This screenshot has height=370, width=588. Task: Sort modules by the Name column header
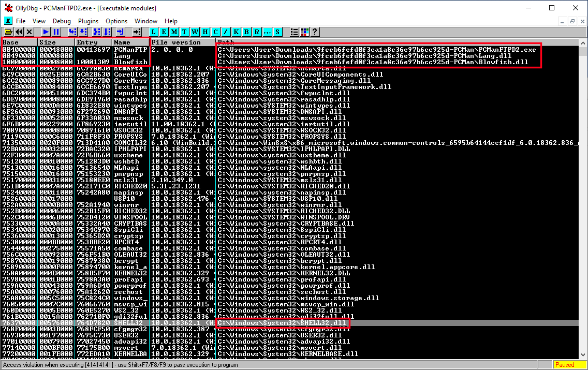click(131, 42)
